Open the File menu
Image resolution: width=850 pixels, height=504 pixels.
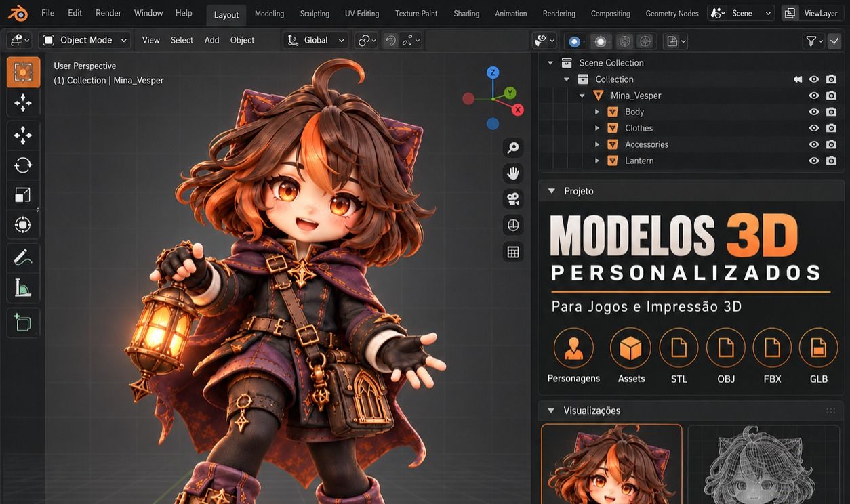pos(47,13)
